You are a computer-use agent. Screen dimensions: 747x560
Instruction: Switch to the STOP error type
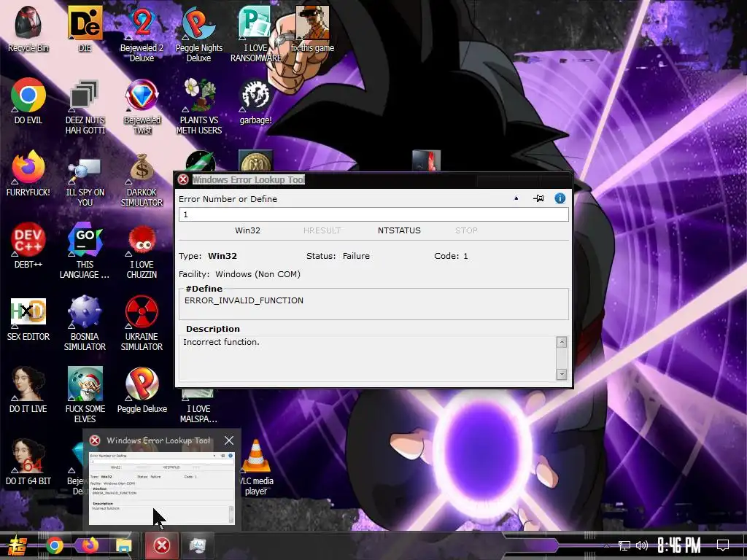[x=466, y=230]
